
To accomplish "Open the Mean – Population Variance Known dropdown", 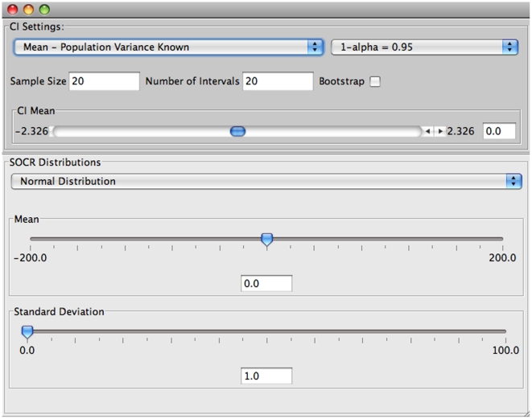I will click(x=168, y=47).
